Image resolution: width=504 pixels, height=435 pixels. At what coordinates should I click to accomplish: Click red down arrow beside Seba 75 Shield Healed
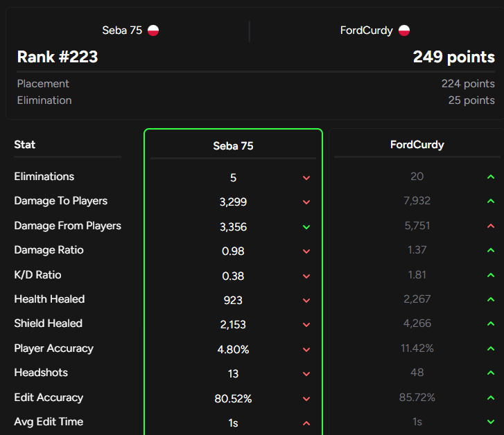click(x=306, y=325)
